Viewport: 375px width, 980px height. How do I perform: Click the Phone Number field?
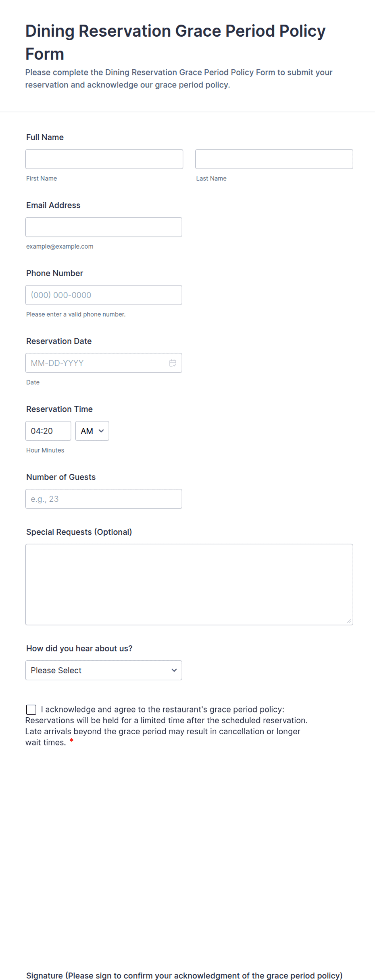coord(104,295)
